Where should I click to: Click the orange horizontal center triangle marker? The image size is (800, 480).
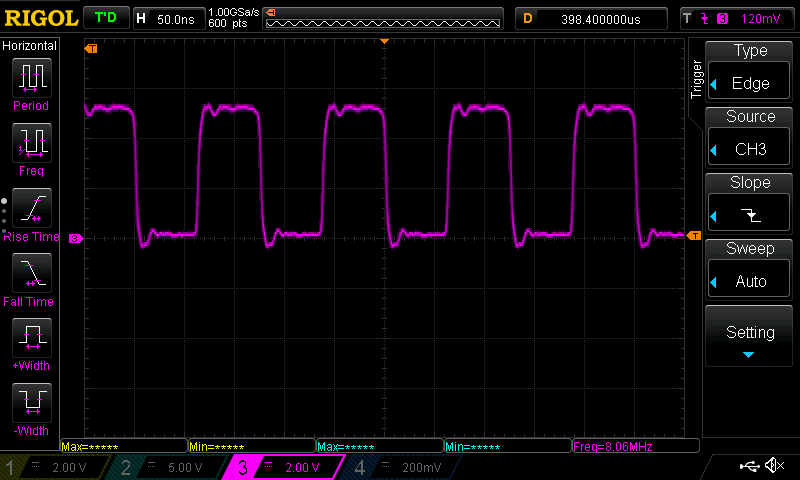point(385,41)
